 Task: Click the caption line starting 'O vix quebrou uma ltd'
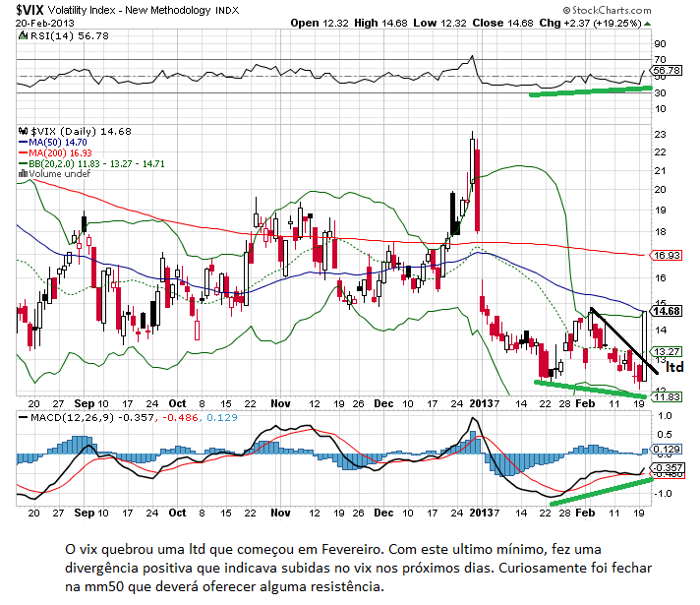[x=333, y=549]
